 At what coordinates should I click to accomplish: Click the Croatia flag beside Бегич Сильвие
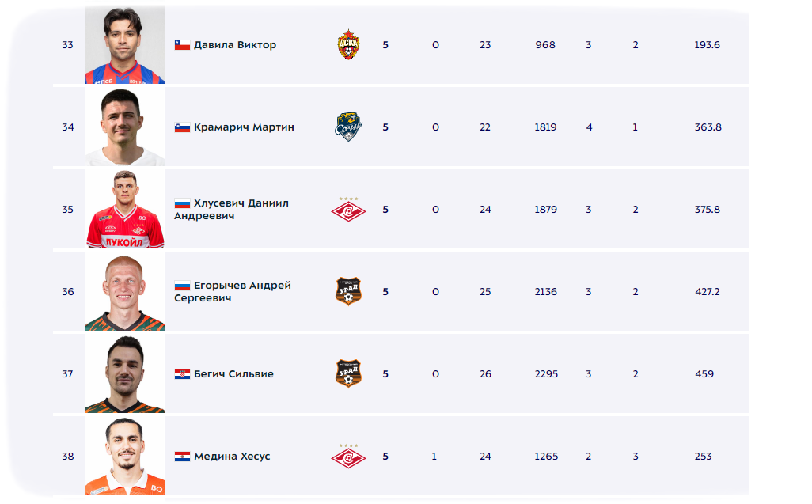click(x=182, y=374)
